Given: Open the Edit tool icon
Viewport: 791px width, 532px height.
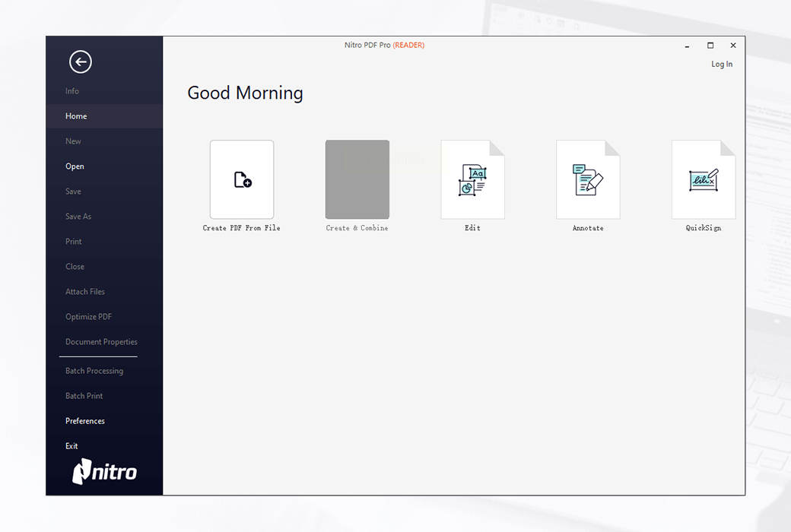Looking at the screenshot, I should (472, 179).
